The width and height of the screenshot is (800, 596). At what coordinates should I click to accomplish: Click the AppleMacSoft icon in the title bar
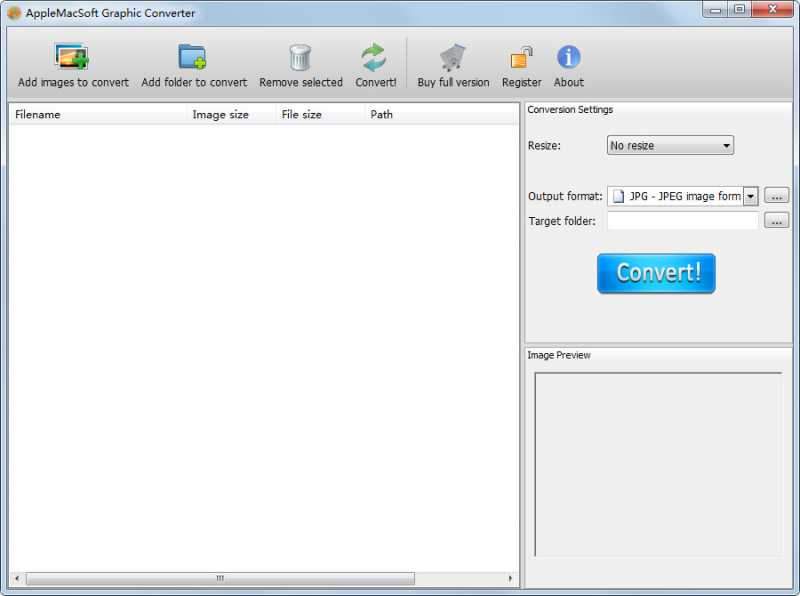tap(11, 12)
